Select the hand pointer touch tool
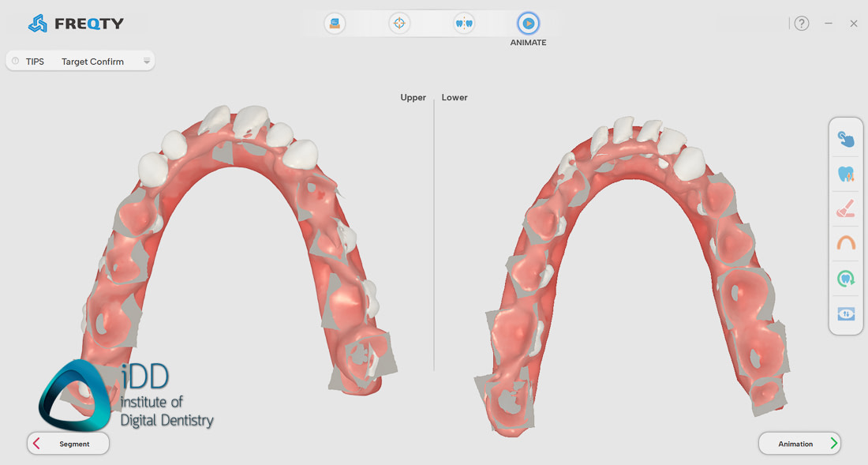Viewport: 868px width, 465px height. point(846,140)
